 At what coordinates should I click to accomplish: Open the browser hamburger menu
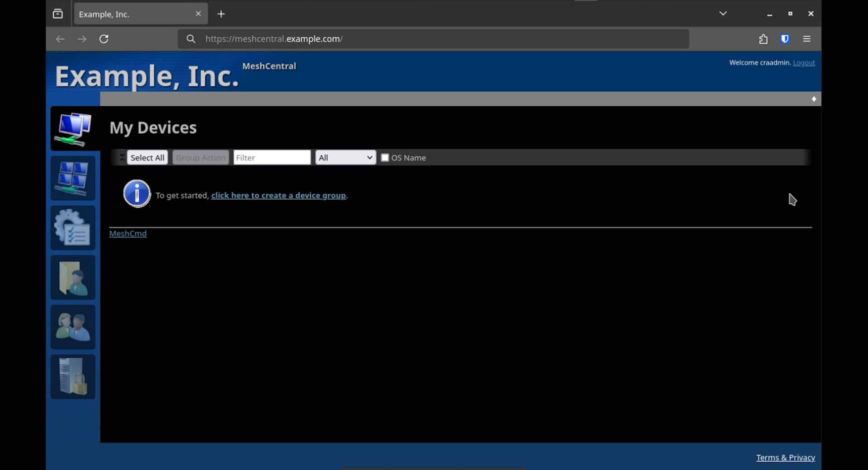(807, 39)
